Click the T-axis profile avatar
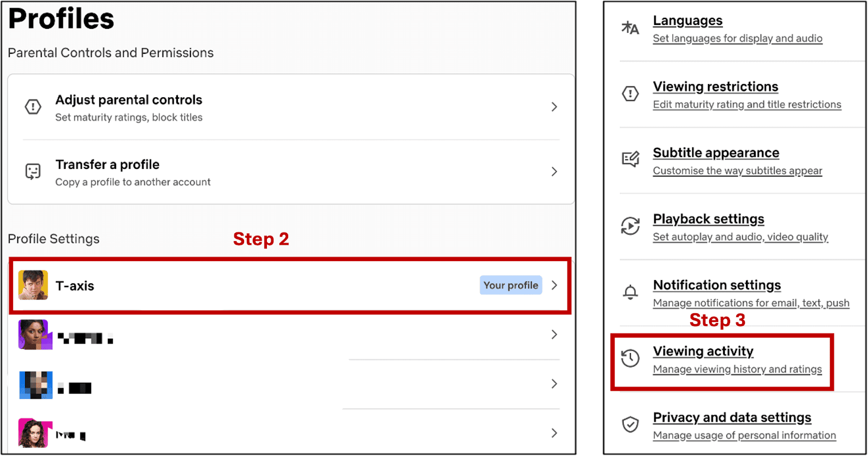 pyautogui.click(x=33, y=286)
